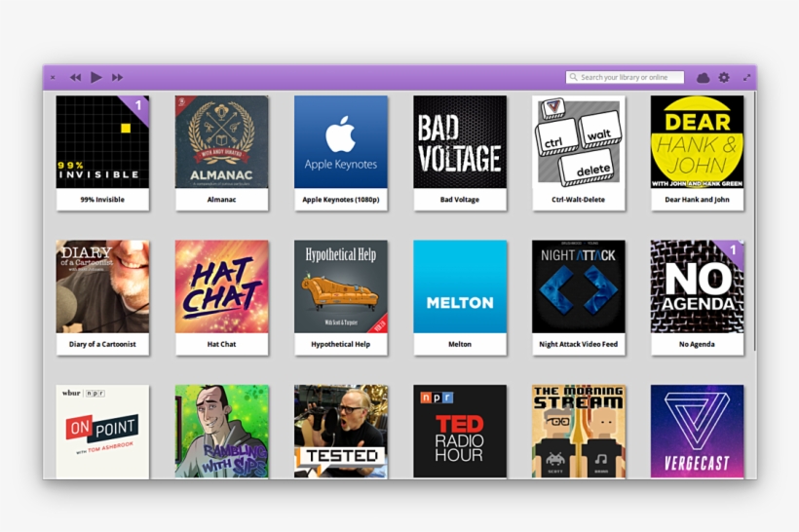
Task: Focus the 'Search your library or online' field
Action: tap(625, 77)
